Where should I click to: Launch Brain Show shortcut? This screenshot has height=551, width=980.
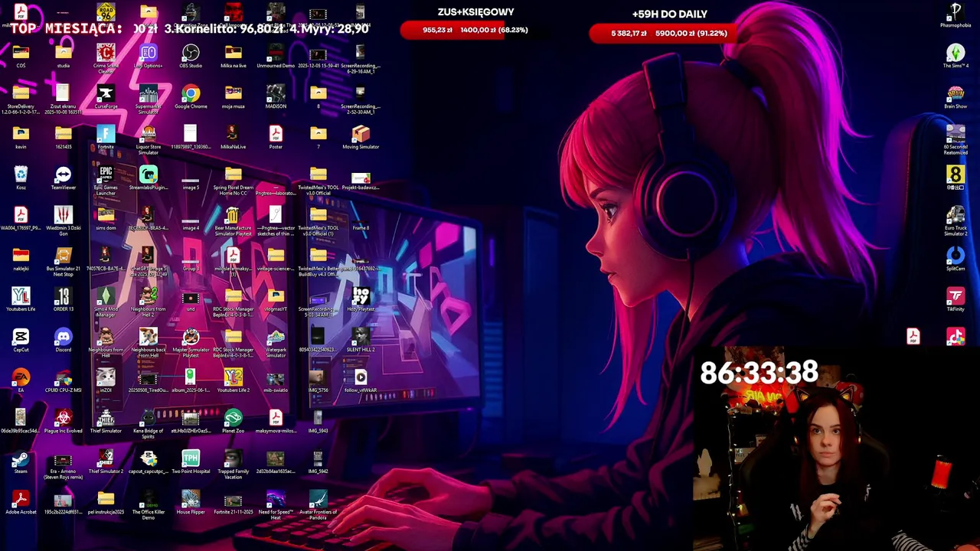[955, 96]
